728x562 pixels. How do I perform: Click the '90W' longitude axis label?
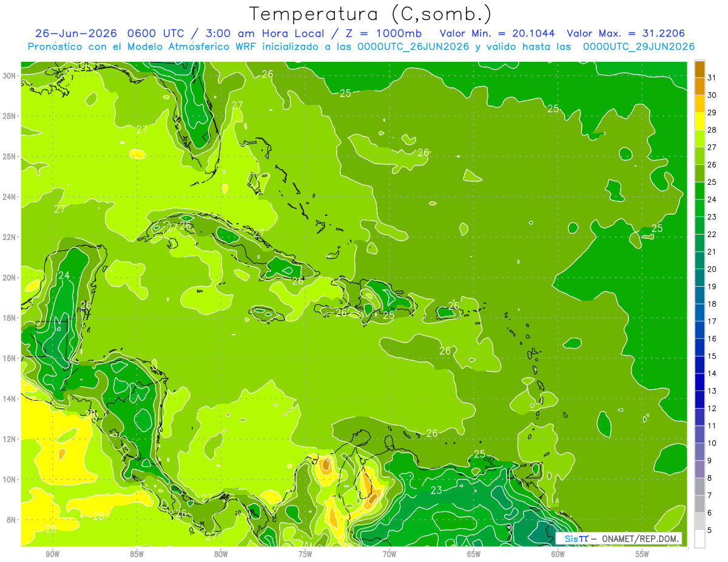[52, 554]
